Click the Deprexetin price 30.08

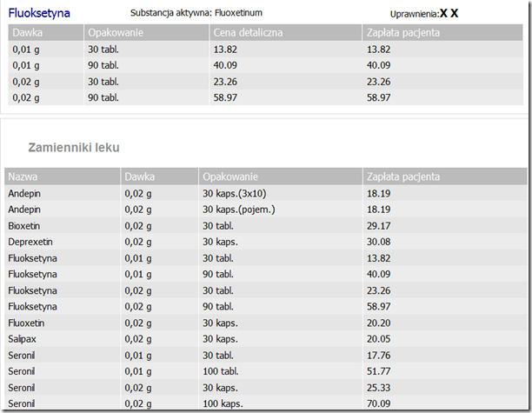(x=379, y=242)
